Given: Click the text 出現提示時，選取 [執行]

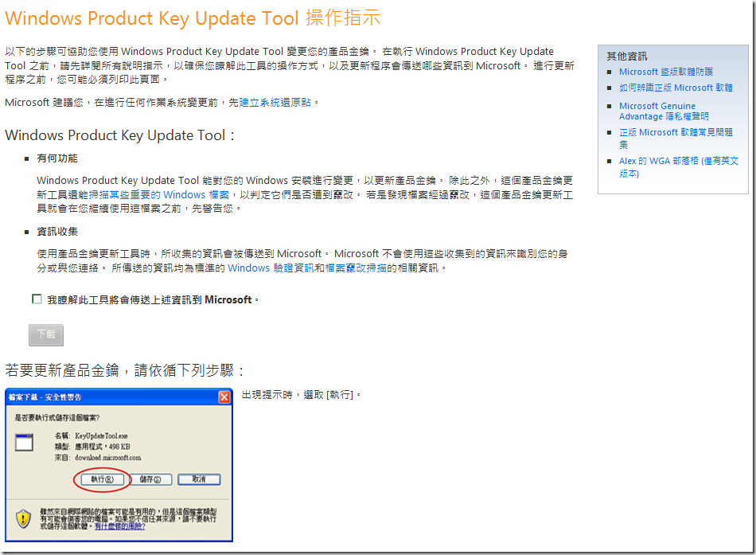Looking at the screenshot, I should coord(301,395).
